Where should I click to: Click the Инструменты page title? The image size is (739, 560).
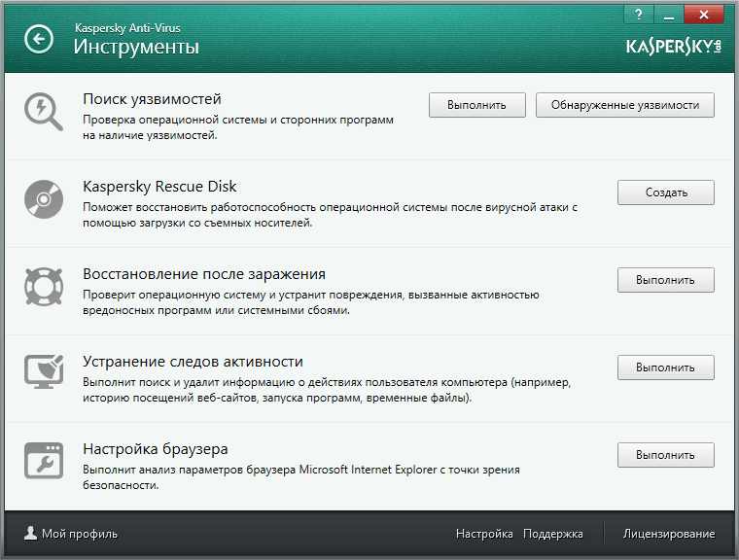[x=136, y=47]
